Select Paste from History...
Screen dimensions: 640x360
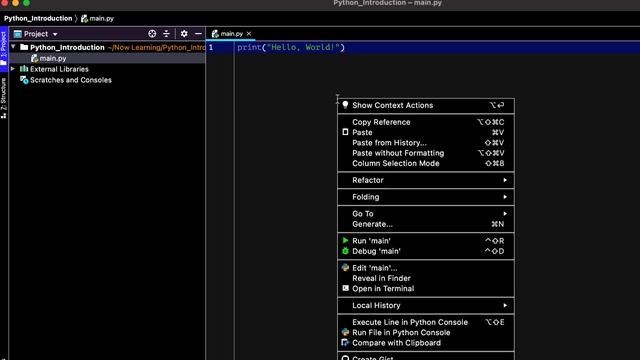(426, 143)
